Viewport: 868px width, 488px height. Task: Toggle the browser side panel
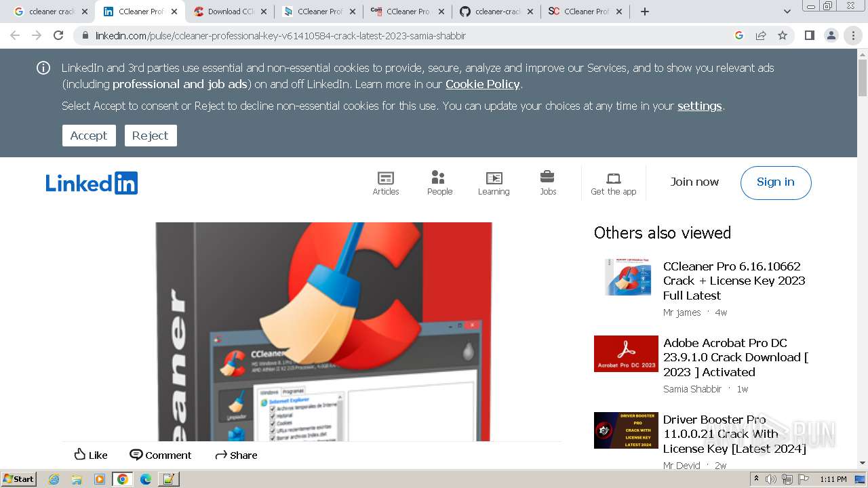(810, 35)
